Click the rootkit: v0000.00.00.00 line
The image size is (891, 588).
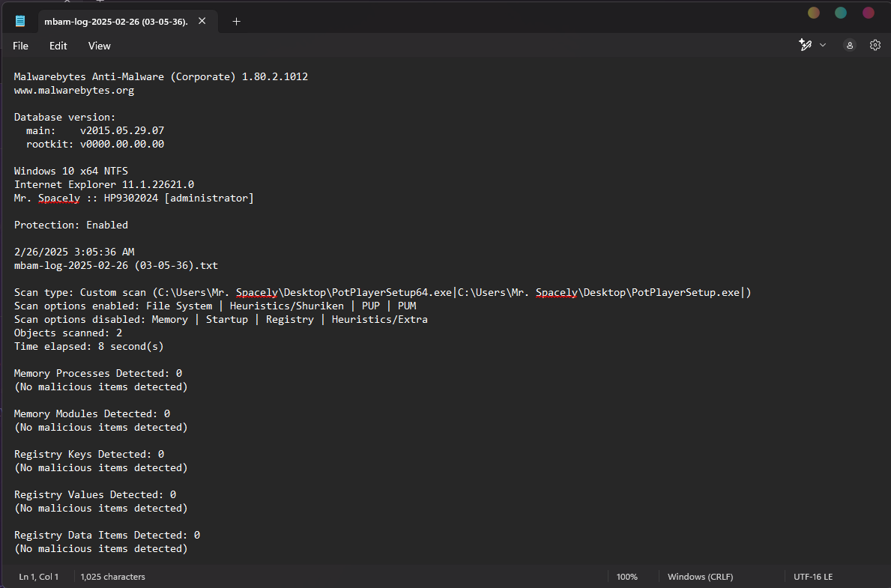point(95,145)
